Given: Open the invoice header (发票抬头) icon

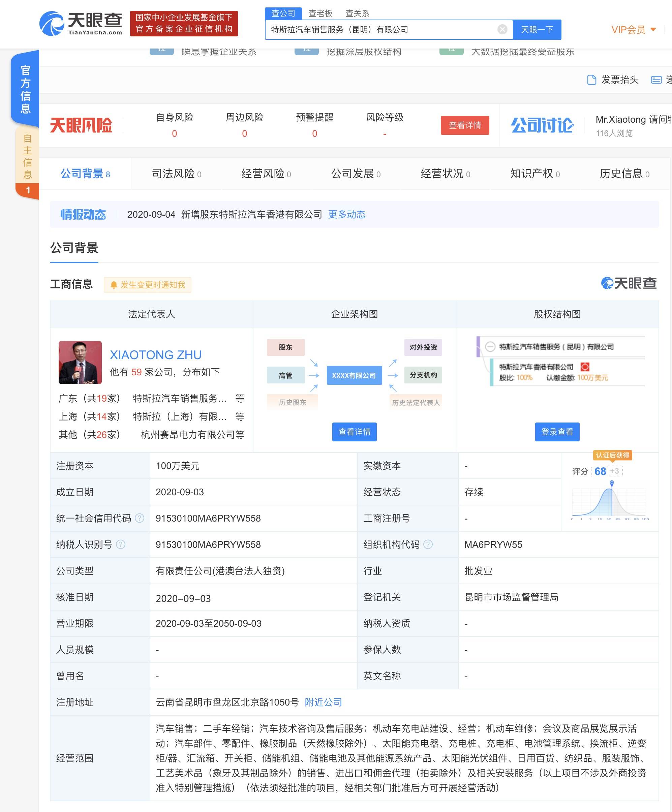Looking at the screenshot, I should [591, 80].
